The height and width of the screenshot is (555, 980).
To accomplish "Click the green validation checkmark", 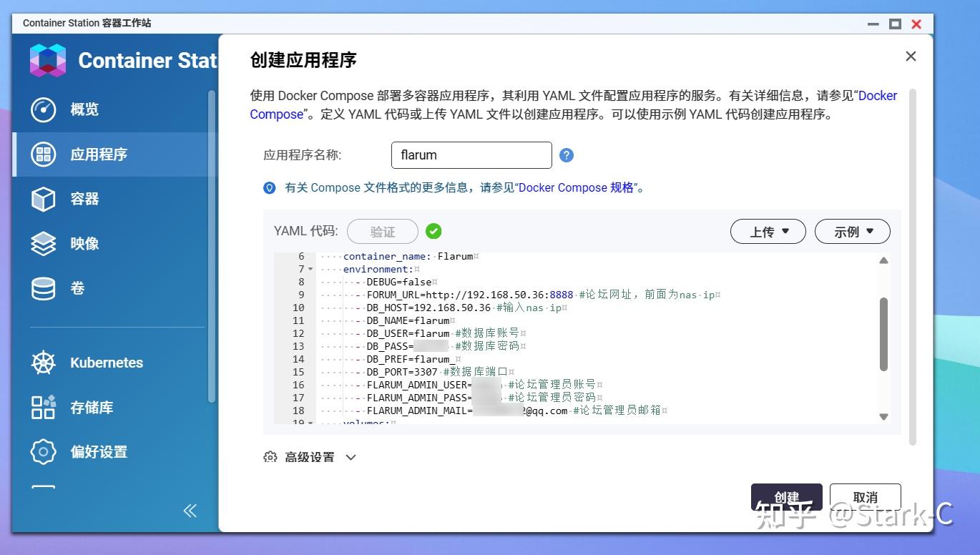I will [434, 231].
